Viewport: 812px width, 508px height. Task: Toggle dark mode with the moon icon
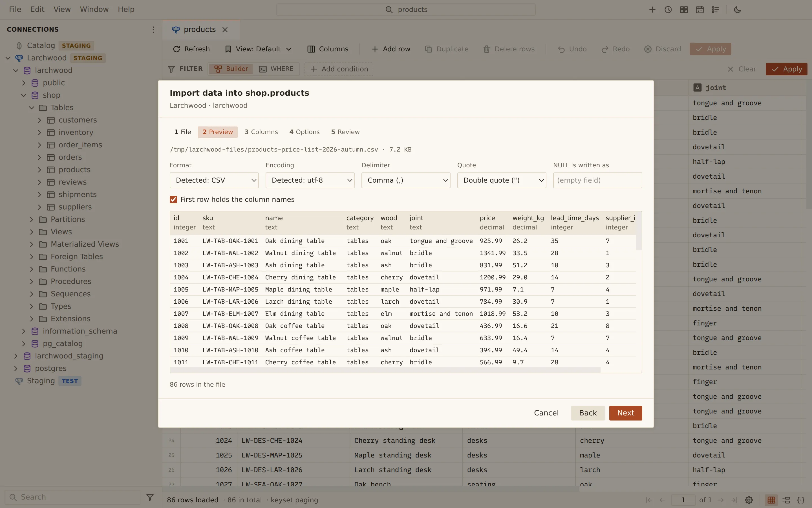pyautogui.click(x=738, y=9)
